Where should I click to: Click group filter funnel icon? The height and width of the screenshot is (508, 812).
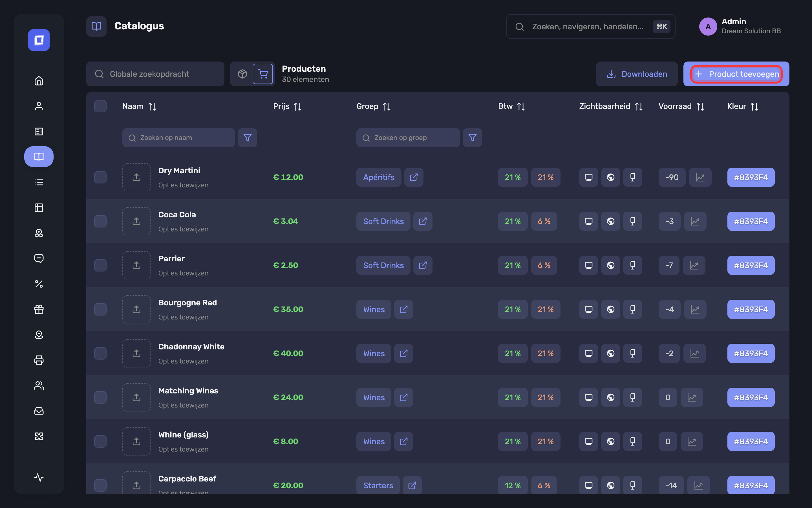click(473, 138)
